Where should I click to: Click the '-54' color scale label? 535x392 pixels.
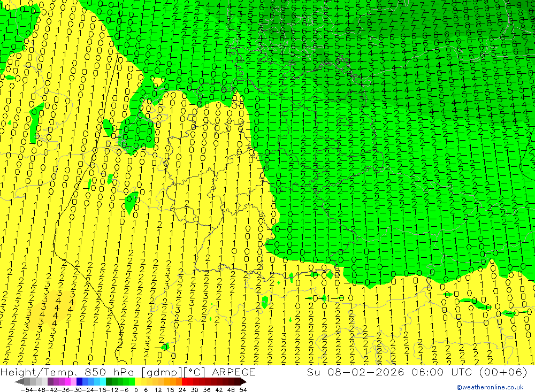(x=27, y=390)
